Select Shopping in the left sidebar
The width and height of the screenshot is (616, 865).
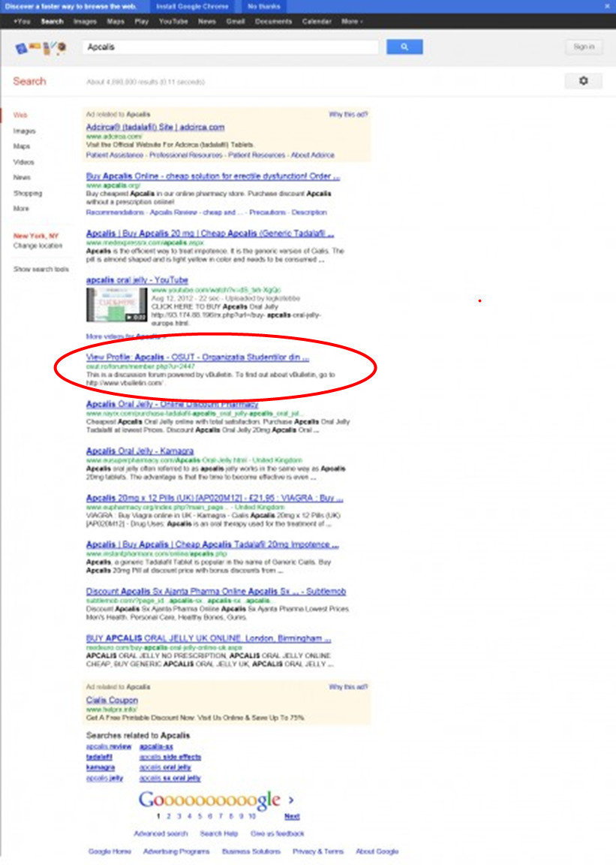point(28,193)
